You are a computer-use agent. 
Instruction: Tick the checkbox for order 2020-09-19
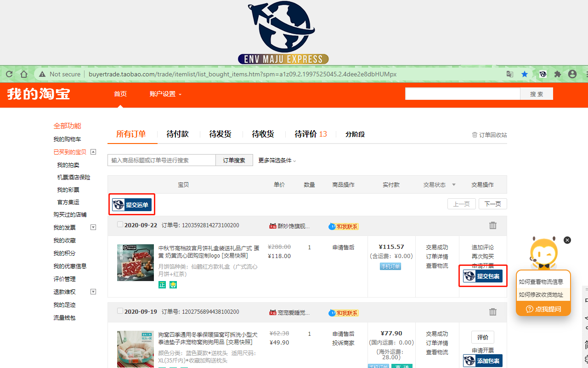coord(120,311)
